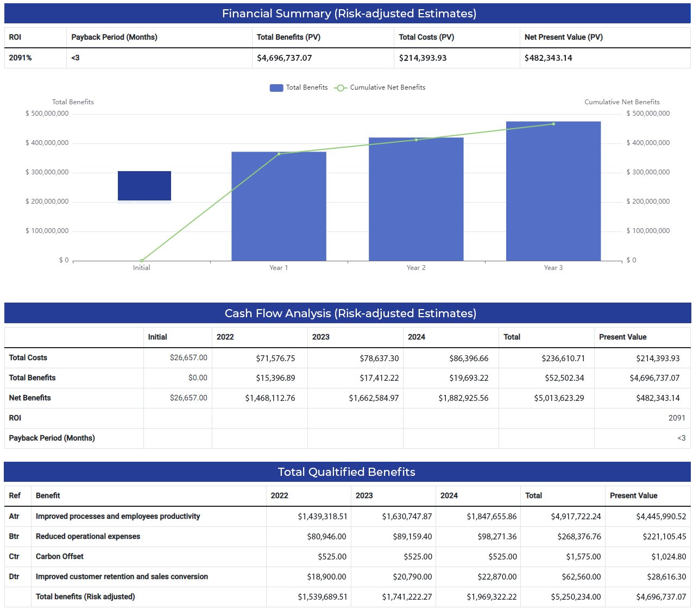
Task: Click the Total Costs 2024 value $86,396.66
Action: (x=469, y=359)
